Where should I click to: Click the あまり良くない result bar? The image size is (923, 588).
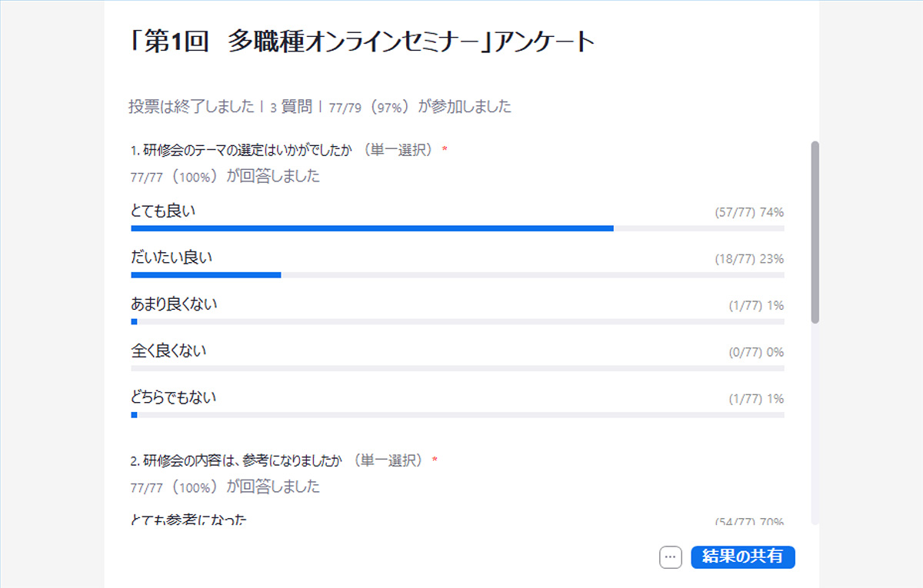[458, 321]
